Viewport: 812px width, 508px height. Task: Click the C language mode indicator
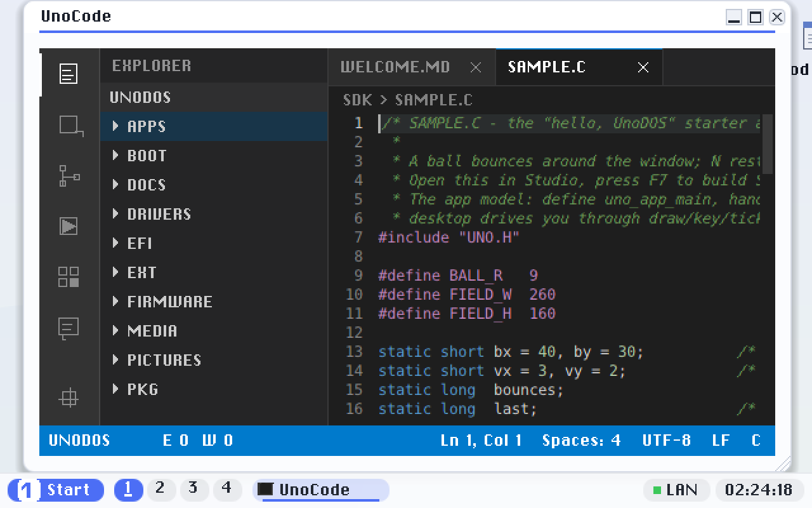click(756, 441)
